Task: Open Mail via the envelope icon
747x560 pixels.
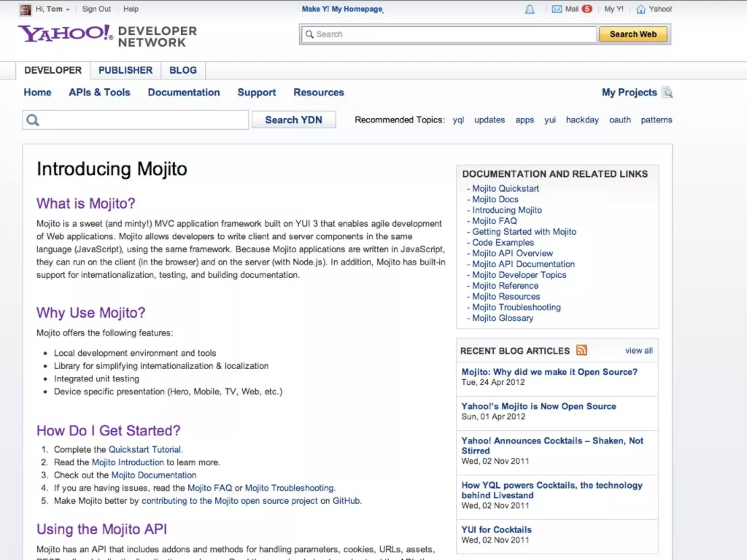Action: coord(557,9)
